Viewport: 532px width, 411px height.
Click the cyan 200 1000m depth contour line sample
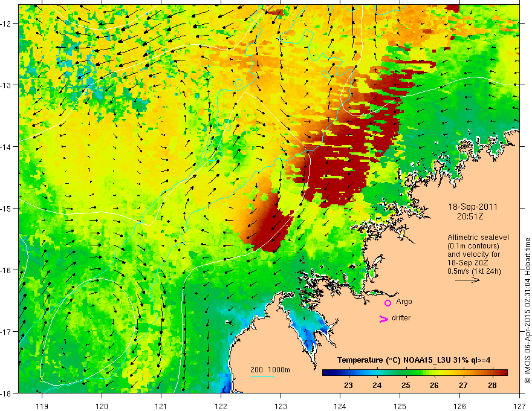(262, 376)
